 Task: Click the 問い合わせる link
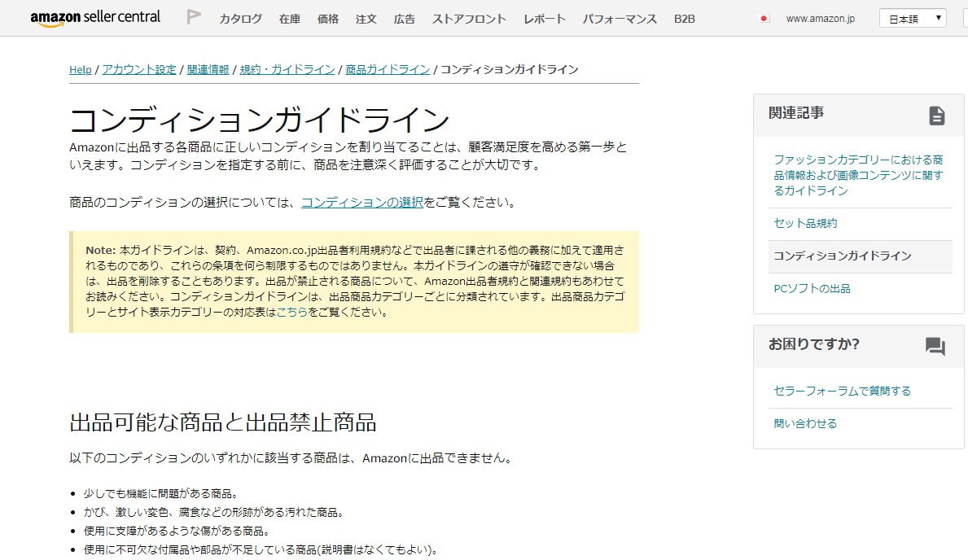(x=805, y=424)
